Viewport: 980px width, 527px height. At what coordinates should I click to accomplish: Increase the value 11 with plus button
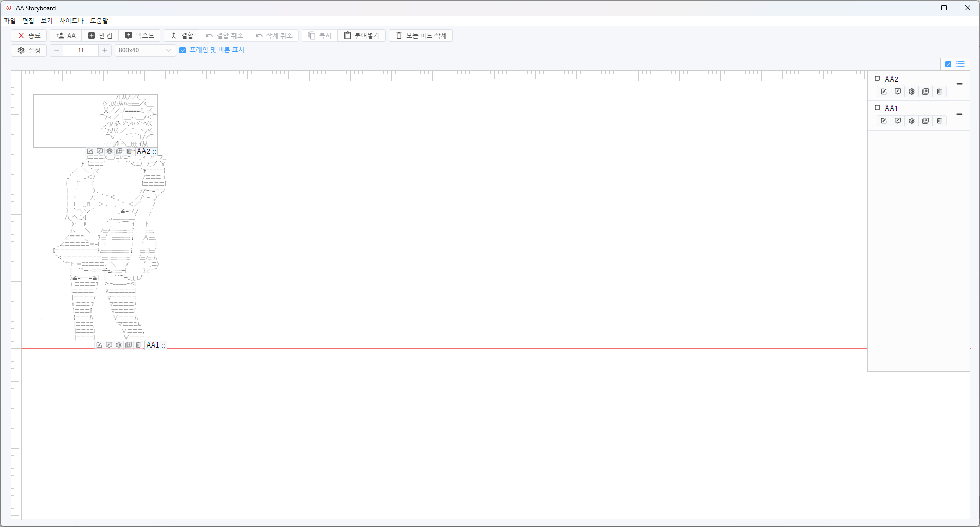(x=105, y=50)
